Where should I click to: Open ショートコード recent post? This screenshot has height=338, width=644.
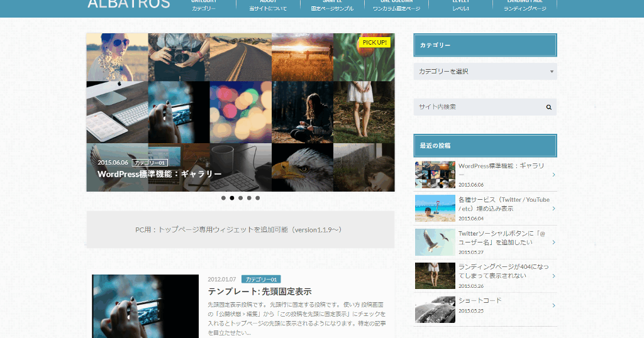[x=480, y=300]
